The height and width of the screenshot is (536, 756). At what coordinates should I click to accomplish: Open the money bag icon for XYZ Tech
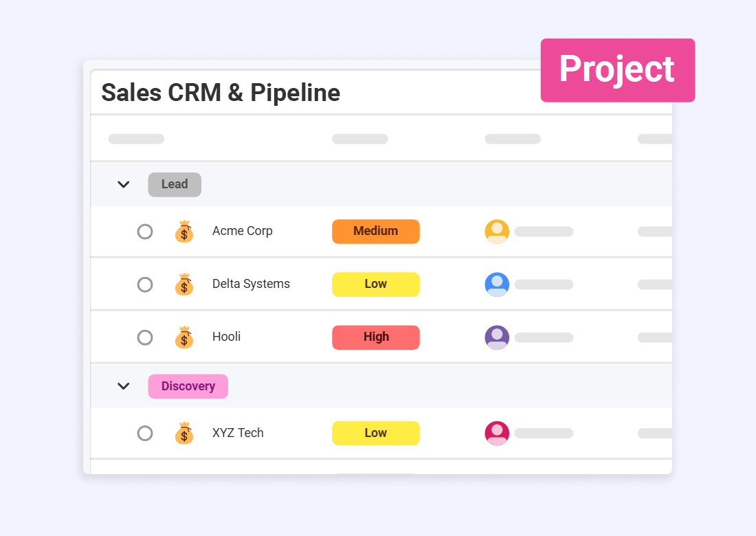click(184, 433)
